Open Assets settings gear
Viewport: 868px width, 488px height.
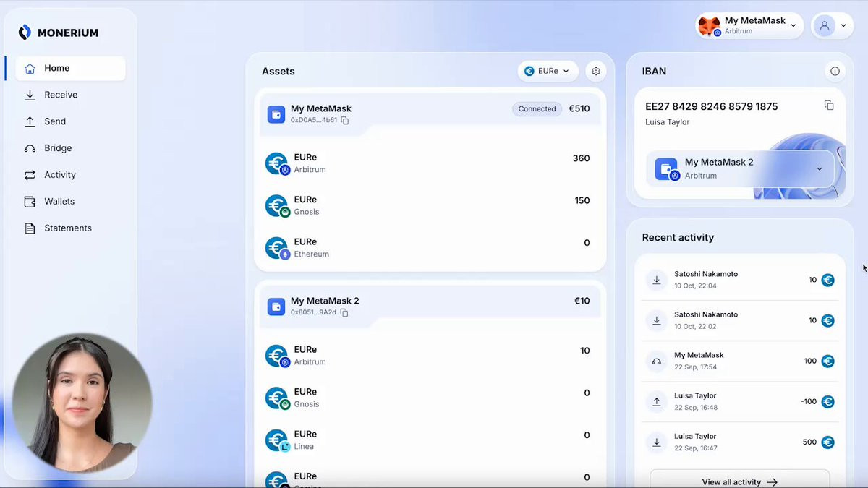[596, 71]
